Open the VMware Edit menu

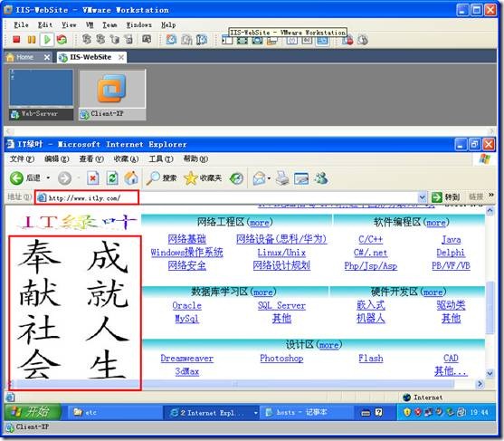tap(45, 24)
